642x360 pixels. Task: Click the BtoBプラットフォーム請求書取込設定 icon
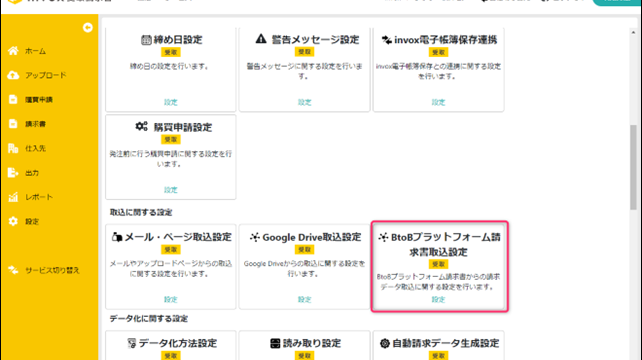point(383,237)
